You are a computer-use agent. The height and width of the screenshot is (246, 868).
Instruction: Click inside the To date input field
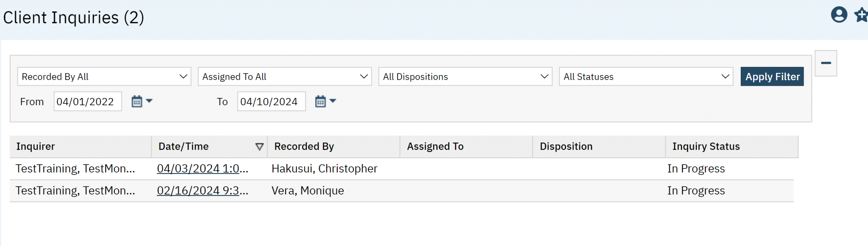point(271,101)
